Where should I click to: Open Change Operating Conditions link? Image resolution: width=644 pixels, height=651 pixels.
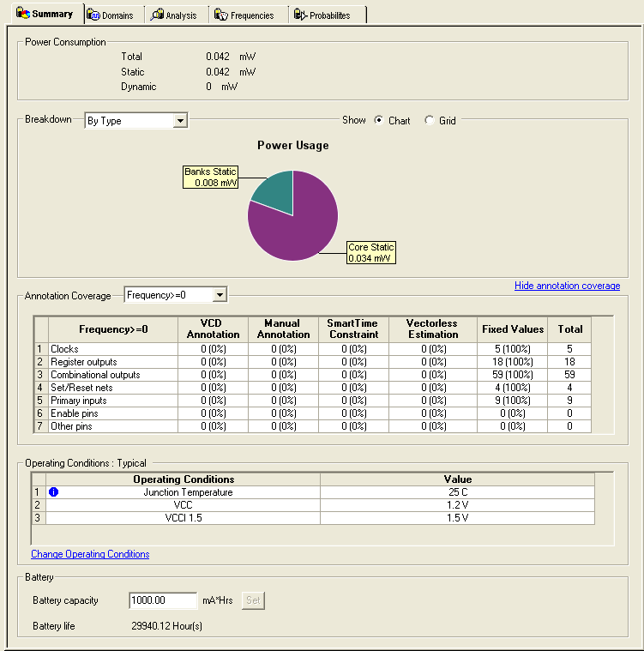click(90, 554)
